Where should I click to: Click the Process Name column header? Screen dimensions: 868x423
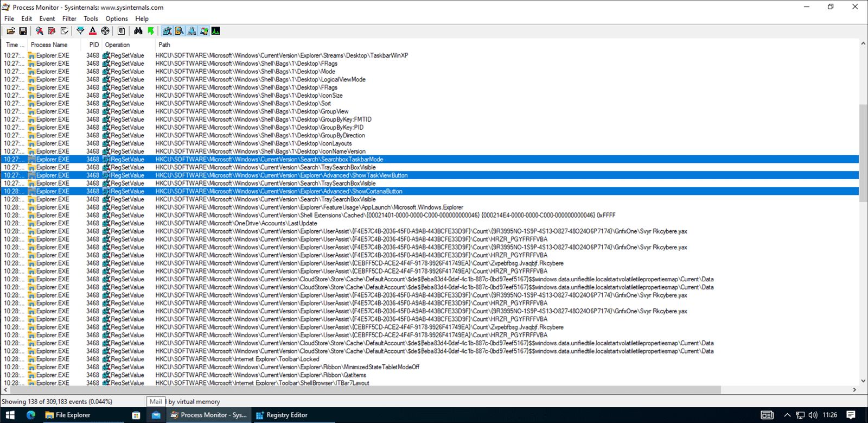54,45
